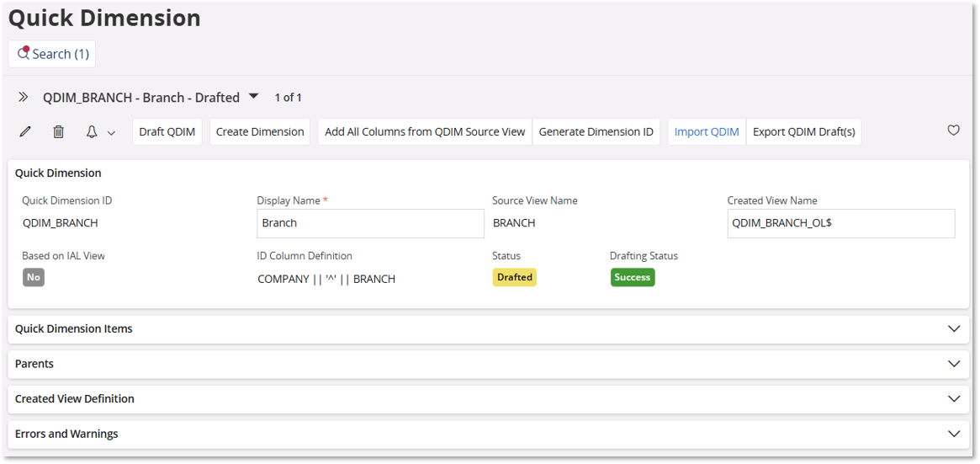Select the ID Column Definition value text
The image size is (980, 464).
click(326, 280)
